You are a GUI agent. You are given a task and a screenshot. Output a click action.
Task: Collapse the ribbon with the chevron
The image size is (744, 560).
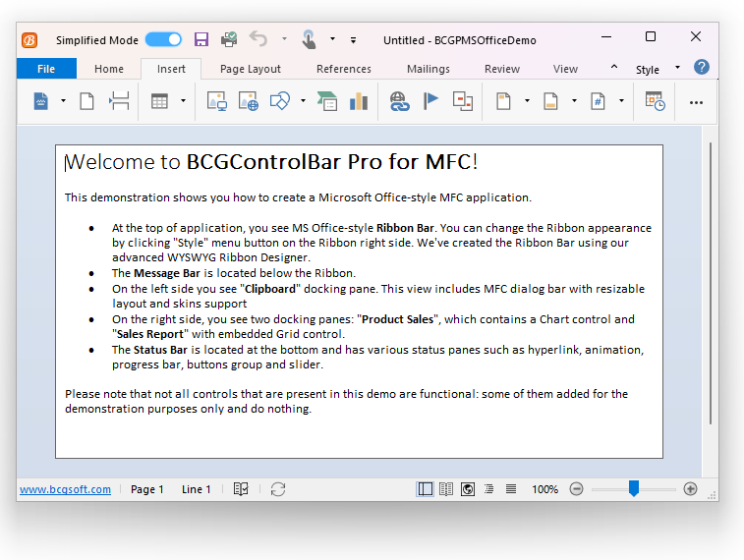tap(614, 68)
